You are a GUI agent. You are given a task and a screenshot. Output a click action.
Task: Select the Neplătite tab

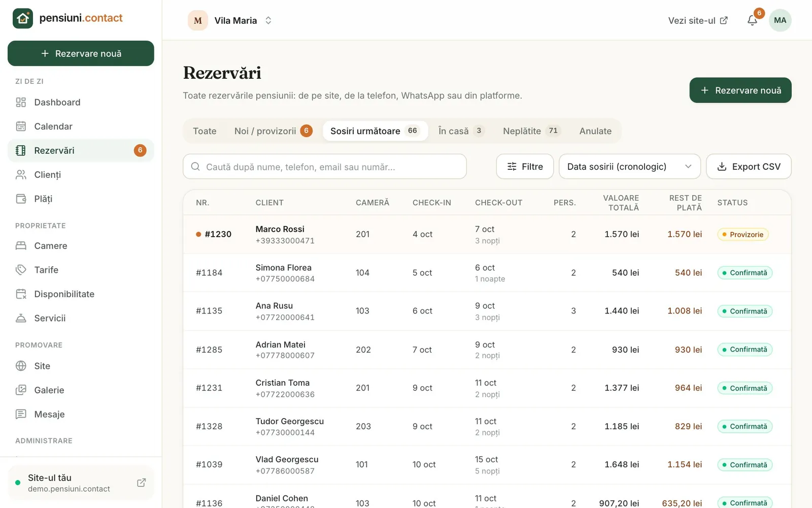[x=531, y=131]
